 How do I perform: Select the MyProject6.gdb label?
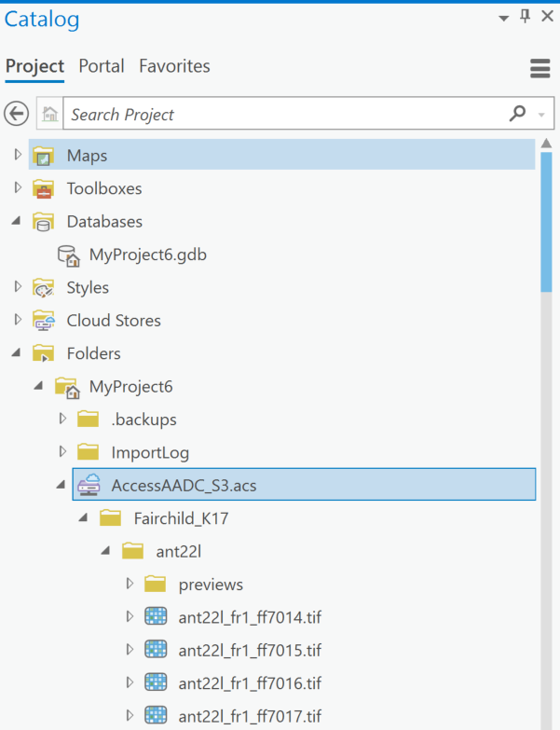(148, 255)
